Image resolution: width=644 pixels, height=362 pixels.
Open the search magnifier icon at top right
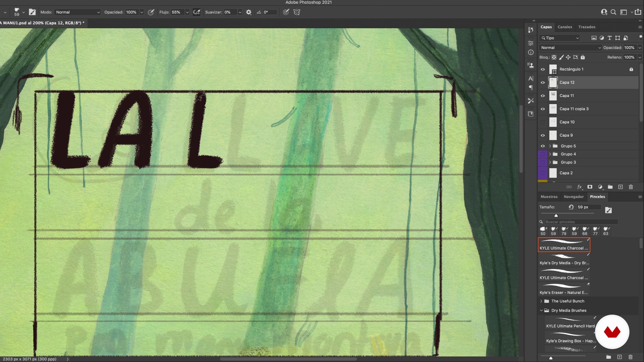tap(613, 12)
